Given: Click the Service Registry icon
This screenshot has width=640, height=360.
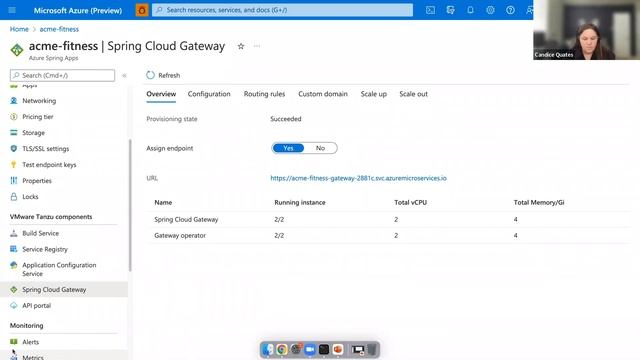Looking at the screenshot, I should [x=13, y=249].
